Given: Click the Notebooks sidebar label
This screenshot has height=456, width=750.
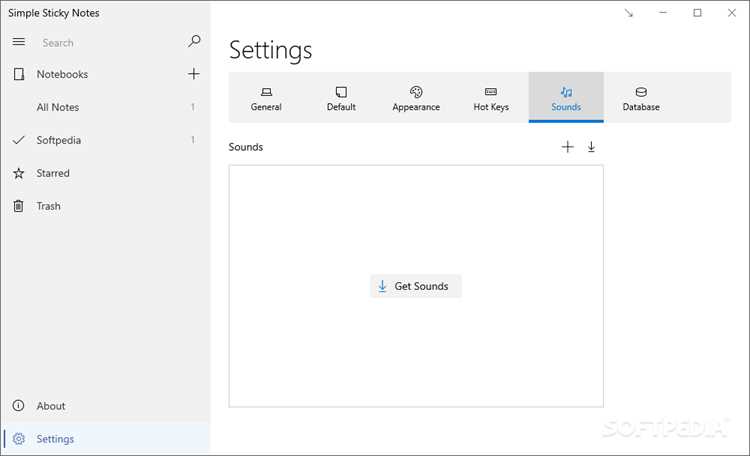Looking at the screenshot, I should pyautogui.click(x=63, y=74).
